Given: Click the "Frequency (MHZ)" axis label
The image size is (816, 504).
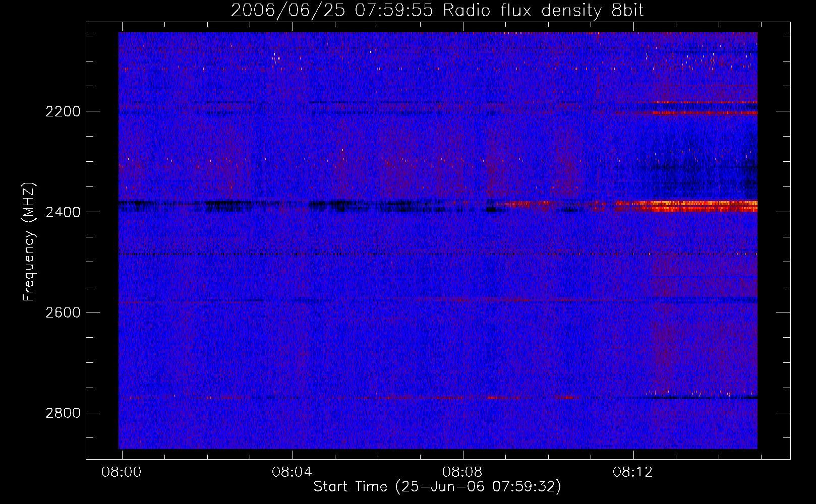Looking at the screenshot, I should pos(29,242).
